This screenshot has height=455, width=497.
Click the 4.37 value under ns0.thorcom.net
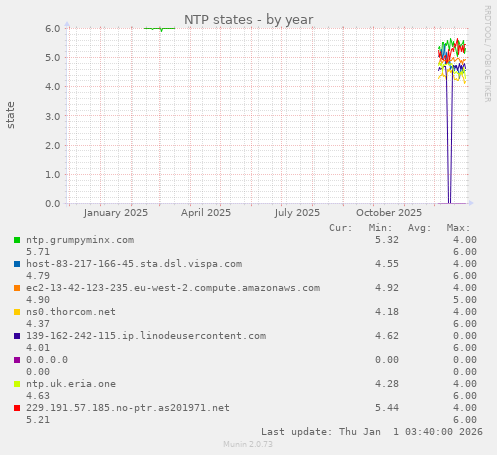[38, 324]
